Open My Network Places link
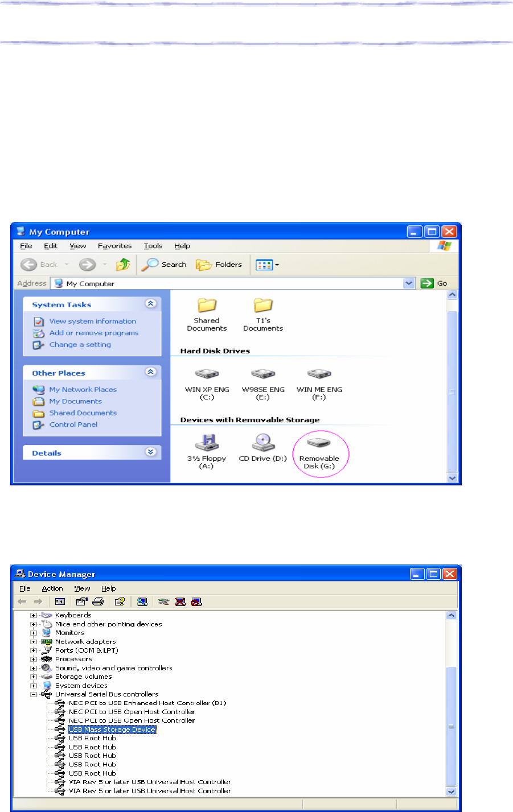 tap(83, 390)
